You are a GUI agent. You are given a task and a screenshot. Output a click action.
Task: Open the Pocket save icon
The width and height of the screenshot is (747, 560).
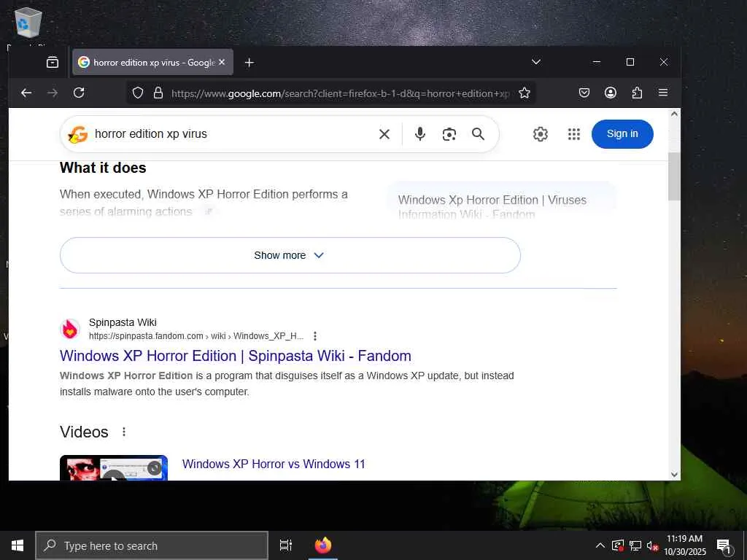coord(584,93)
